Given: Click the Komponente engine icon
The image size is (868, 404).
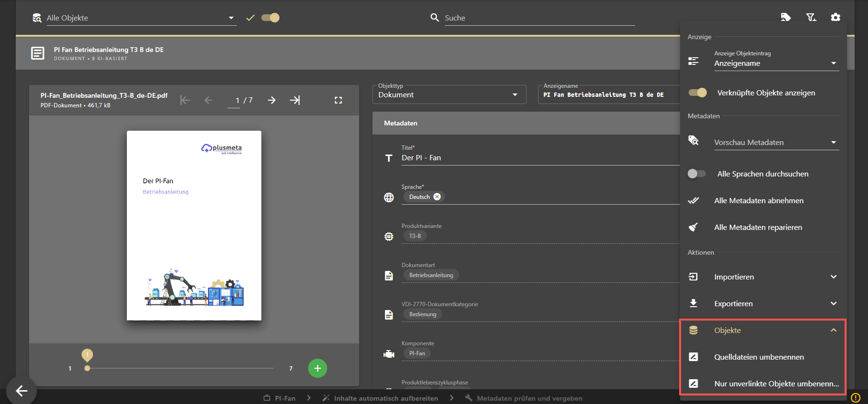Looking at the screenshot, I should 389,354.
